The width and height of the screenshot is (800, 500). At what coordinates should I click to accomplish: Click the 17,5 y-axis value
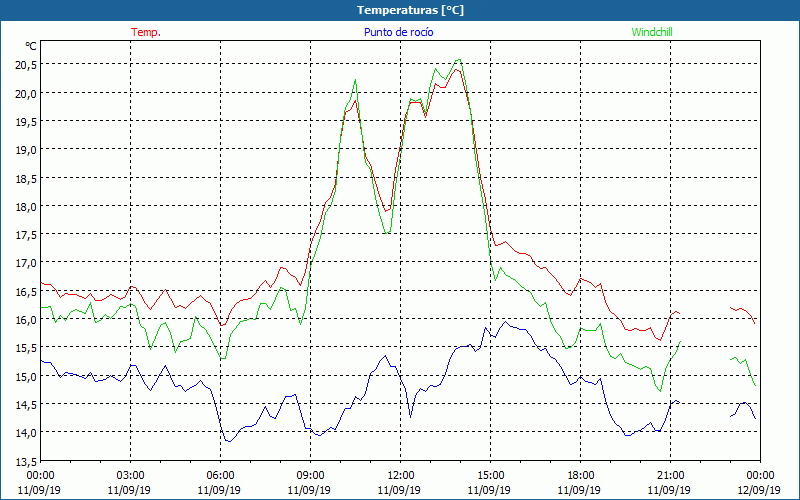coord(27,234)
